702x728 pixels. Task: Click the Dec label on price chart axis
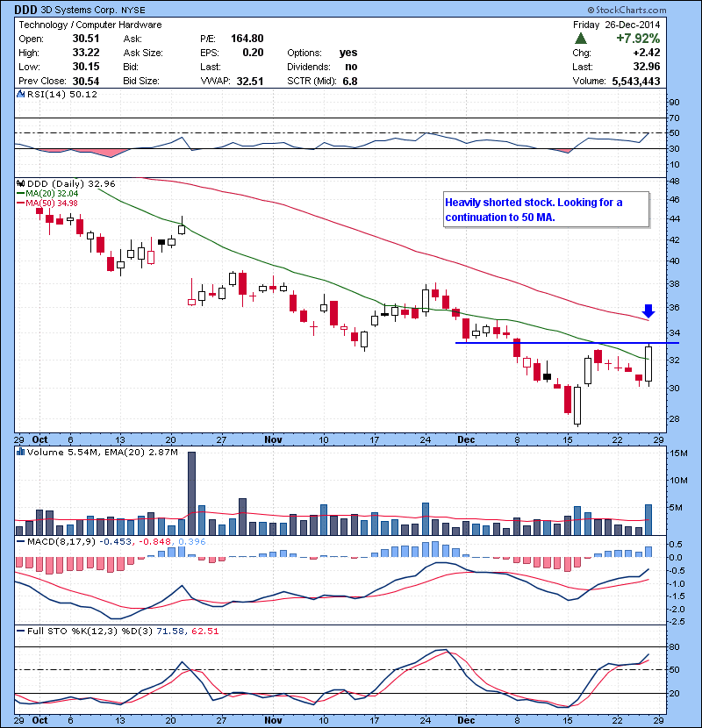(x=466, y=439)
